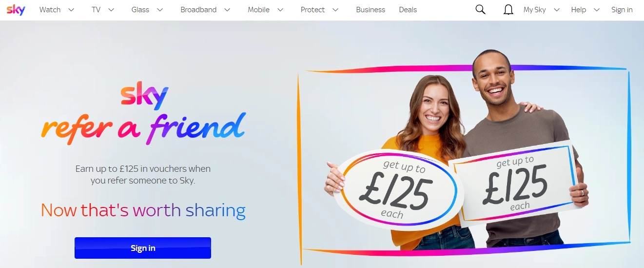644x268 pixels.
Task: Click the notifications bell icon
Action: click(x=508, y=10)
